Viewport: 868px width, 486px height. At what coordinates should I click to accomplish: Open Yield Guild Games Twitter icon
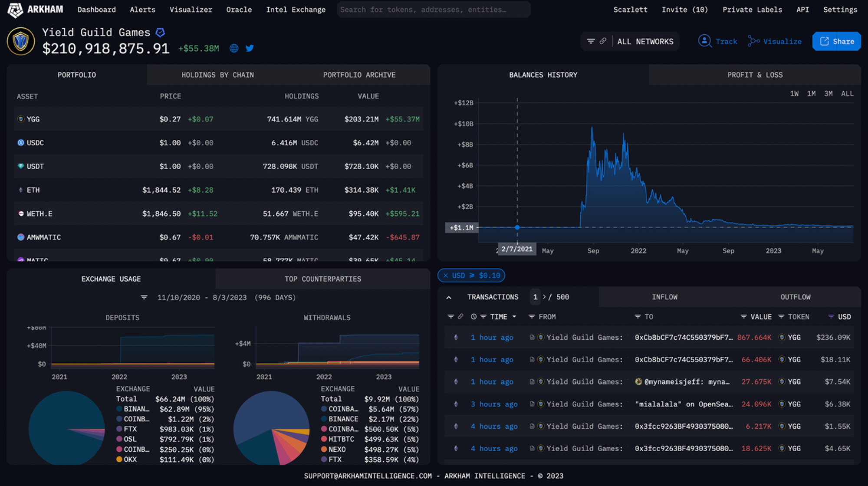(x=250, y=48)
